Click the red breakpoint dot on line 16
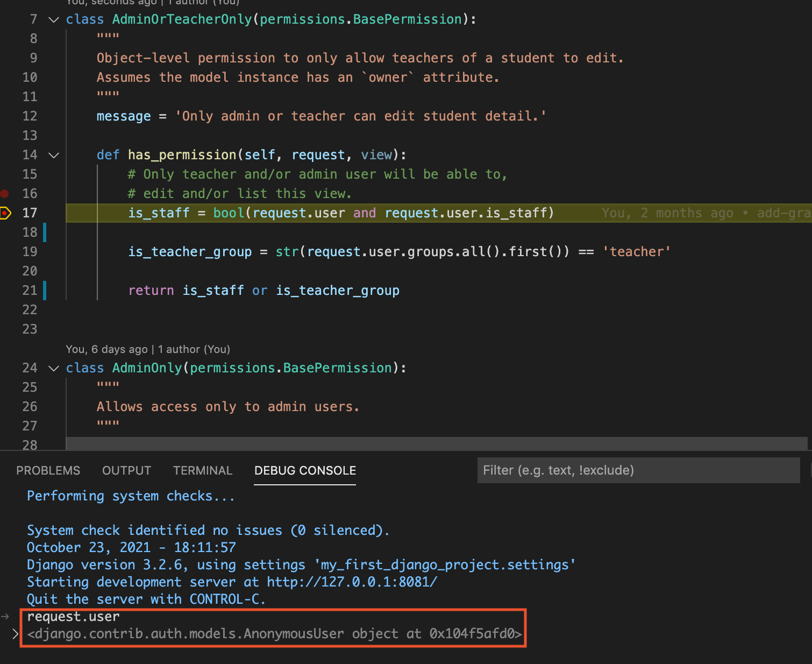 pyautogui.click(x=5, y=193)
